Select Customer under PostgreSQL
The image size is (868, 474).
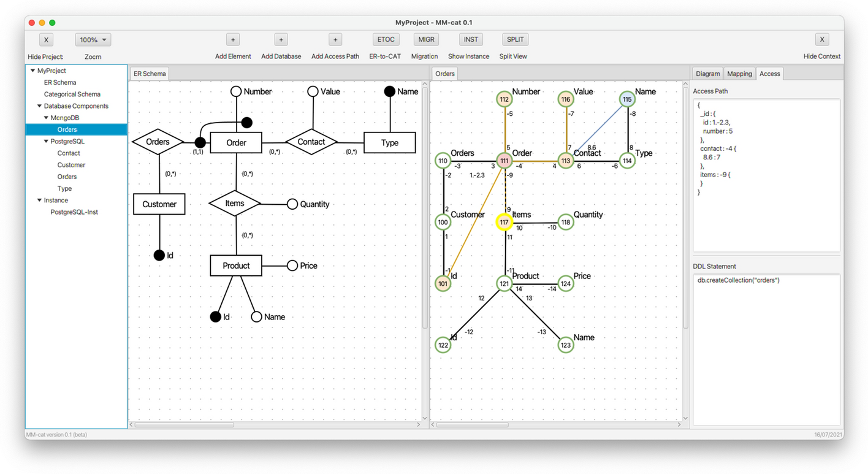tap(71, 165)
